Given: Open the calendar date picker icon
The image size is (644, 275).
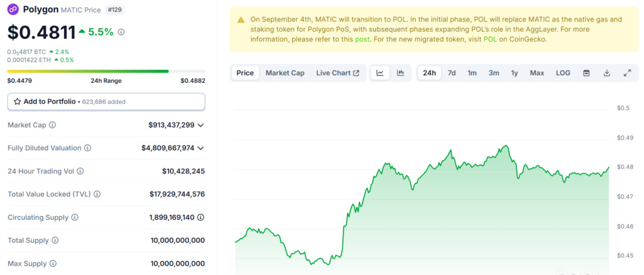Looking at the screenshot, I should 586,73.
